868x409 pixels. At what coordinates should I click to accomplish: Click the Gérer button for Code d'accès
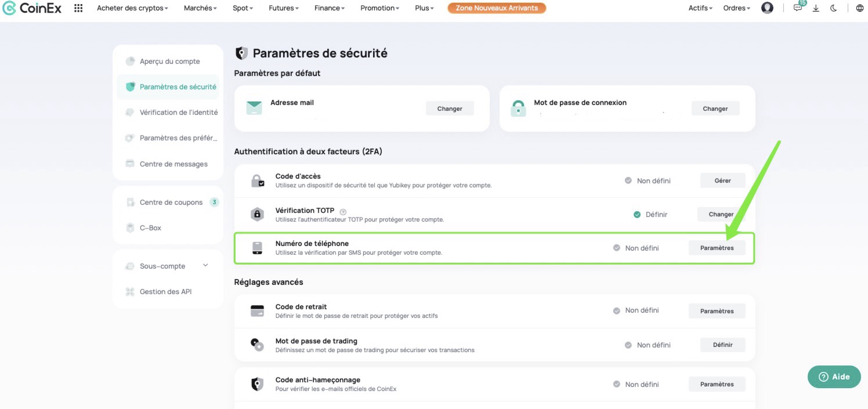tap(722, 180)
